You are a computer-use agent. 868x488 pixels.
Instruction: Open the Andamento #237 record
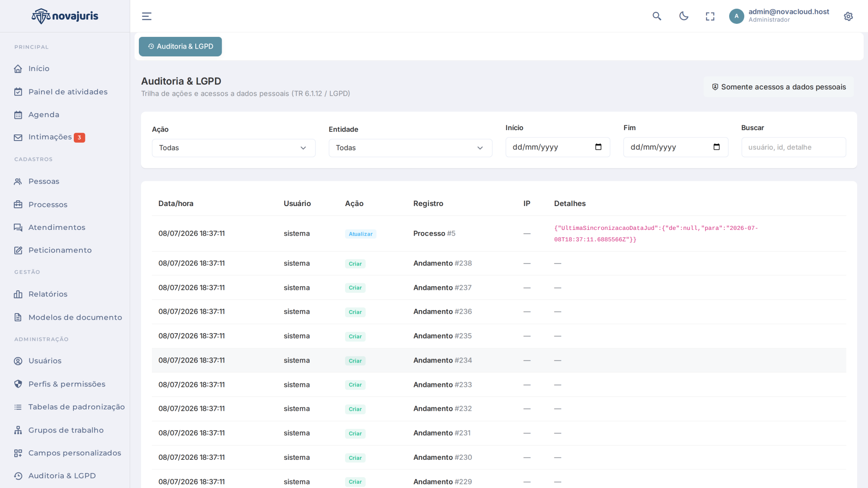[442, 288]
